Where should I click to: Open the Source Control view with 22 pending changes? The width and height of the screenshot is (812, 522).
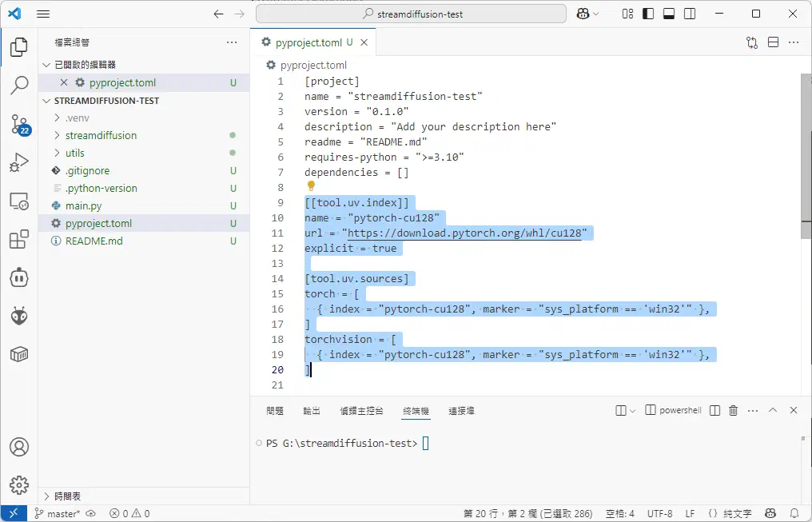[x=19, y=126]
